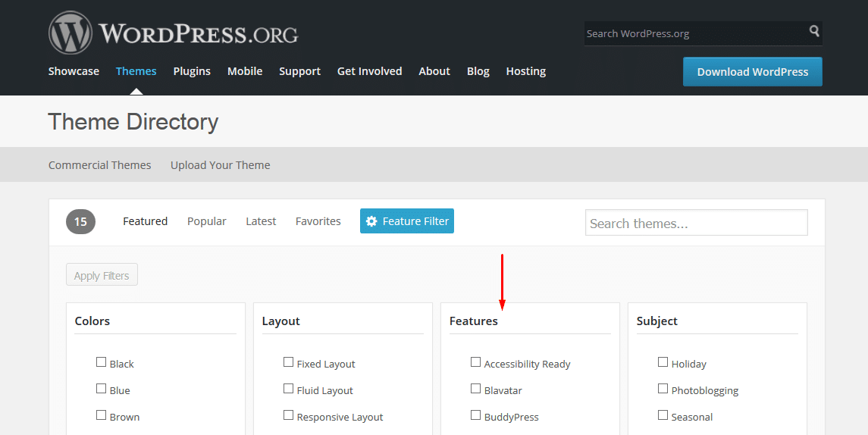
Task: Click the WordPress logo icon
Action: tap(71, 33)
